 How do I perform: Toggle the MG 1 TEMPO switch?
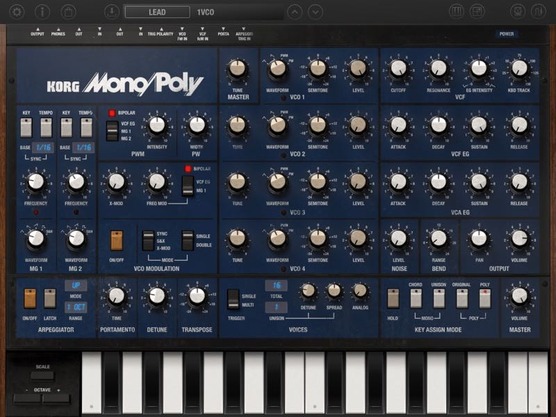point(46,128)
